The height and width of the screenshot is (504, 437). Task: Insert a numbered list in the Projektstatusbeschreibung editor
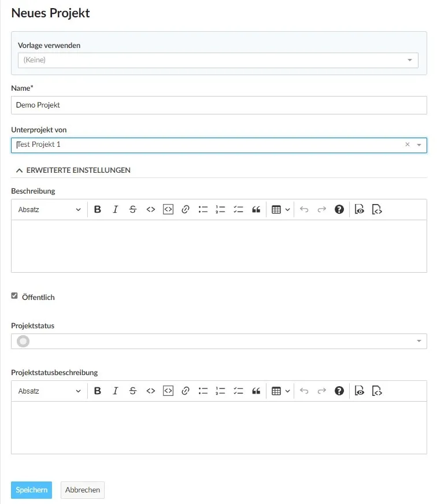(220, 391)
